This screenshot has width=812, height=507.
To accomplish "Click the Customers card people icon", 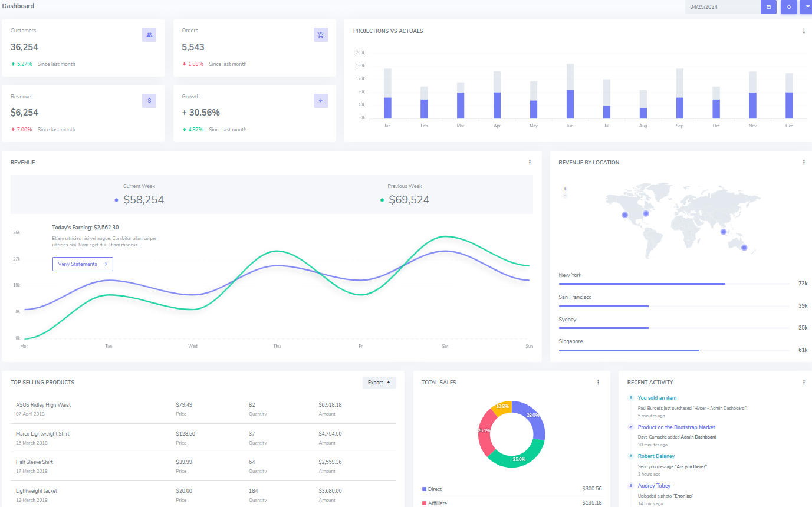I will (x=149, y=35).
